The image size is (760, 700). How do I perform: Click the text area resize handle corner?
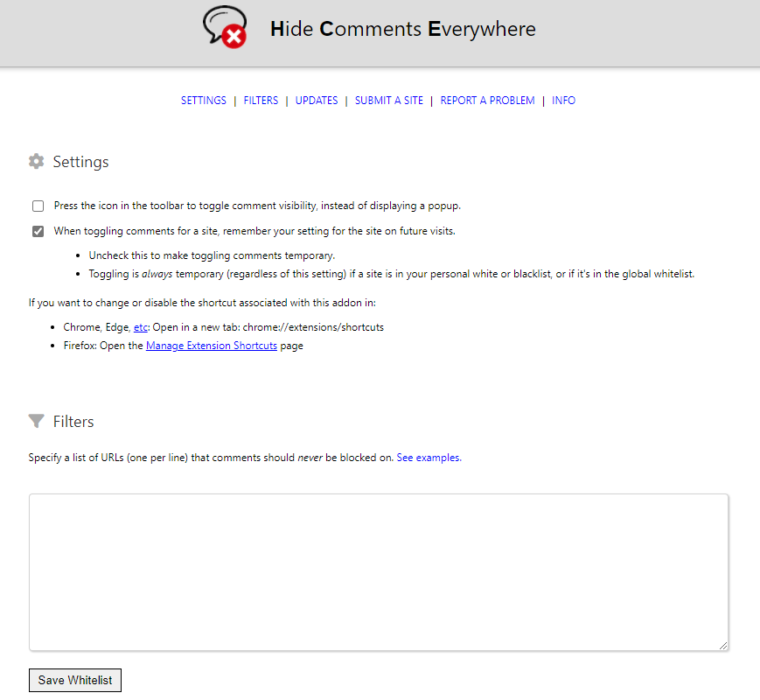click(722, 645)
